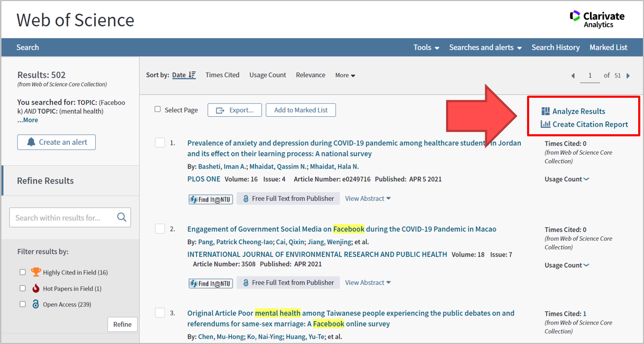The height and width of the screenshot is (344, 644).
Task: Click author Ko, Nai-Ying
Action: (264, 337)
